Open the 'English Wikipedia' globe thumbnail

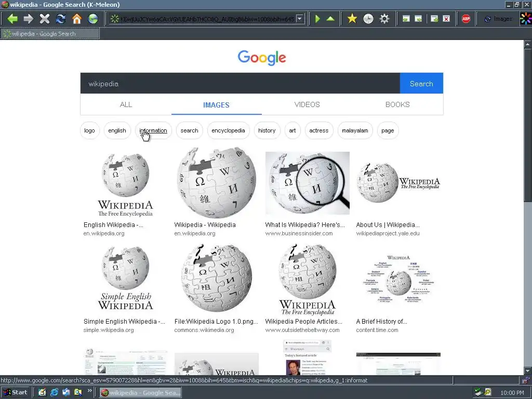(126, 183)
